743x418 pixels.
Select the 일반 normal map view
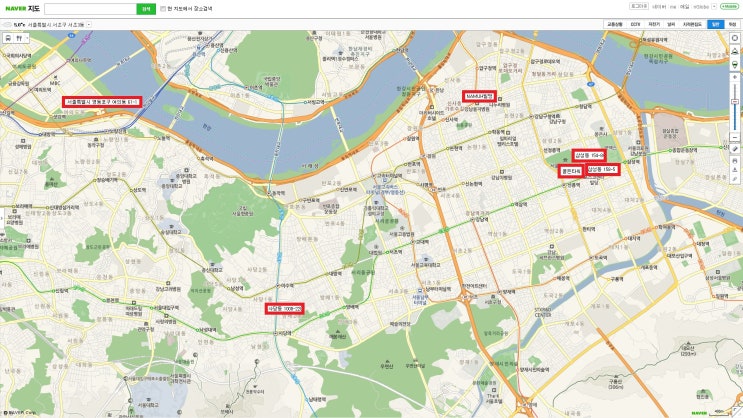(716, 24)
